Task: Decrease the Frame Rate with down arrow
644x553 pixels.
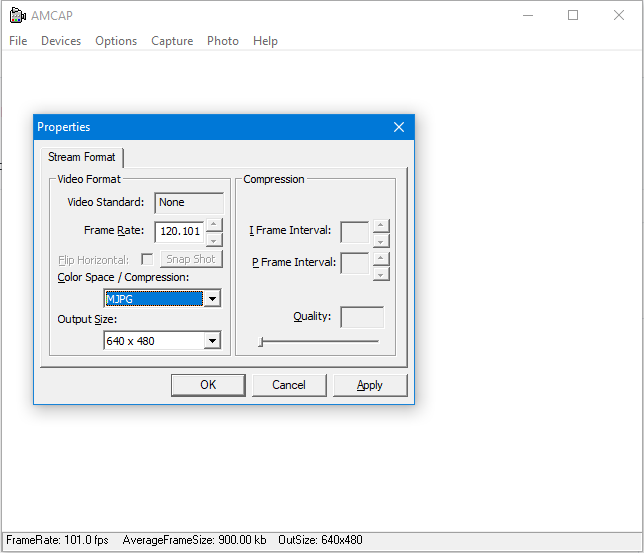Action: (x=214, y=240)
